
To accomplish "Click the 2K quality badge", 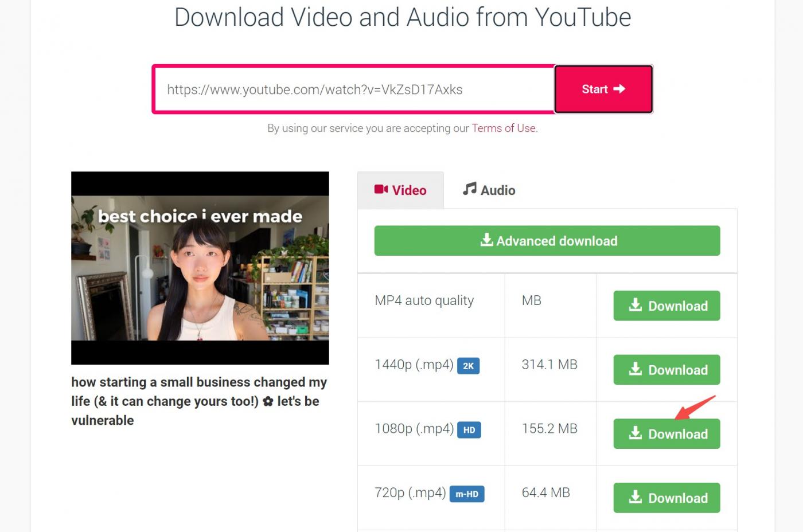I will coord(468,366).
